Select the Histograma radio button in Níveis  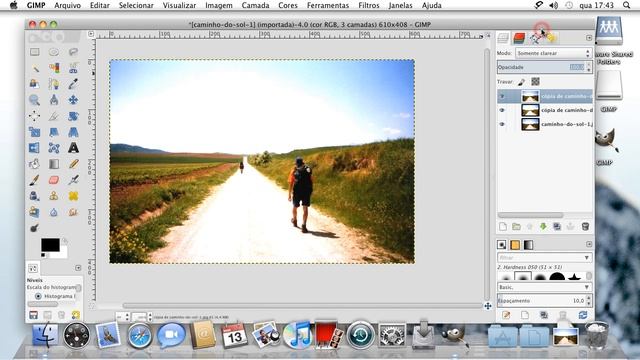tap(38, 296)
